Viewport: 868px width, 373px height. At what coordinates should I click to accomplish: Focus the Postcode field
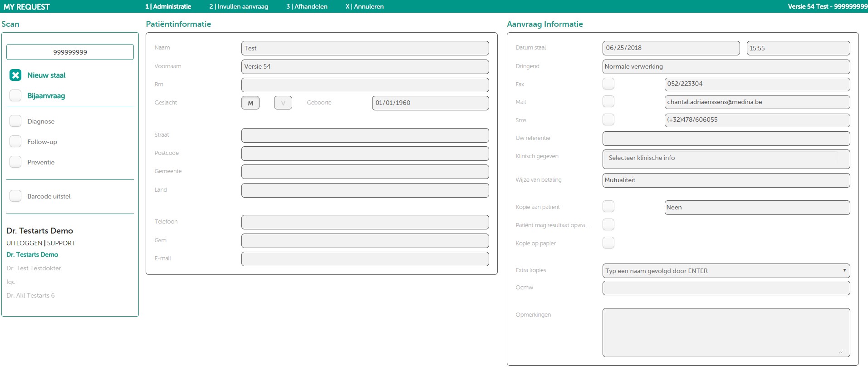coord(365,154)
